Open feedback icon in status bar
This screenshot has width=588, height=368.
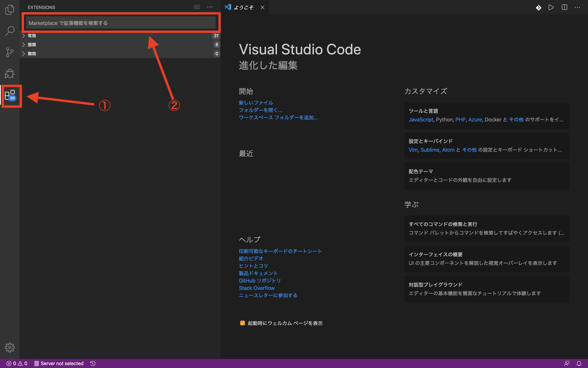(567, 363)
